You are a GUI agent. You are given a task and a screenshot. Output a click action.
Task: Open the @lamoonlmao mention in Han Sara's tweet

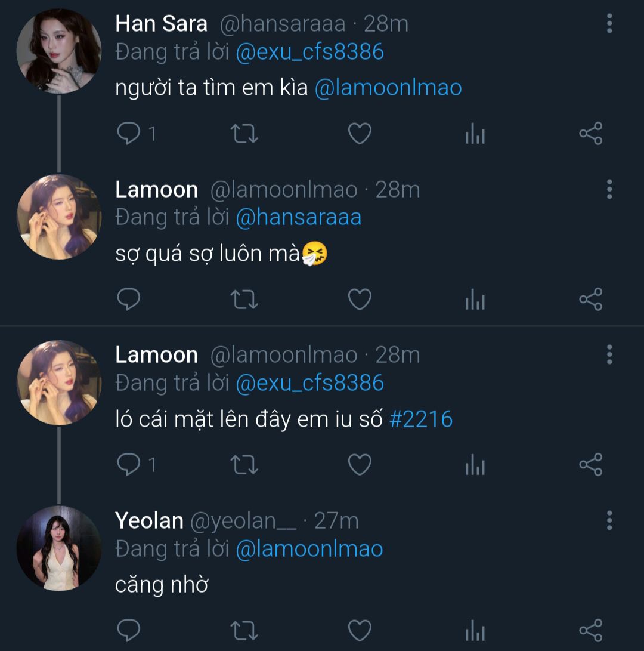tap(388, 88)
